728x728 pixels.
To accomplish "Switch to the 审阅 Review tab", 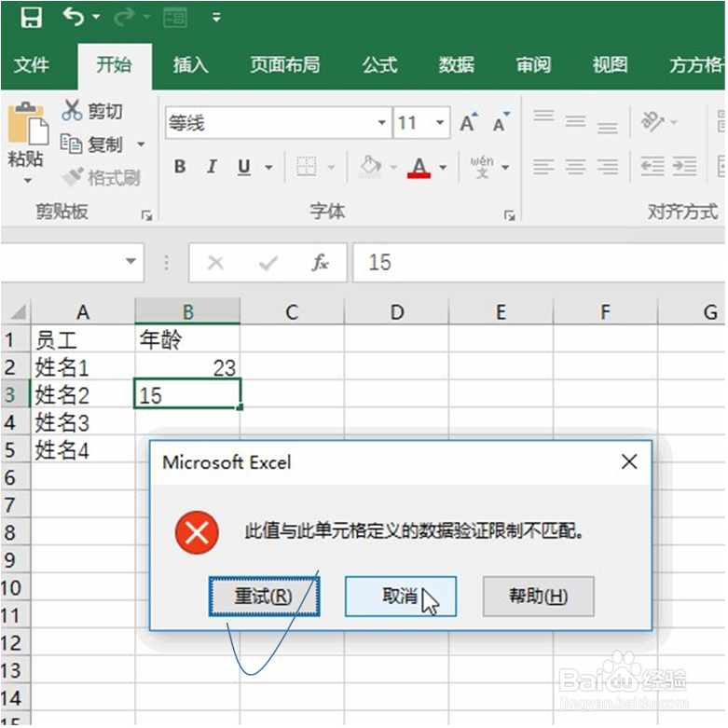I will coord(533,65).
